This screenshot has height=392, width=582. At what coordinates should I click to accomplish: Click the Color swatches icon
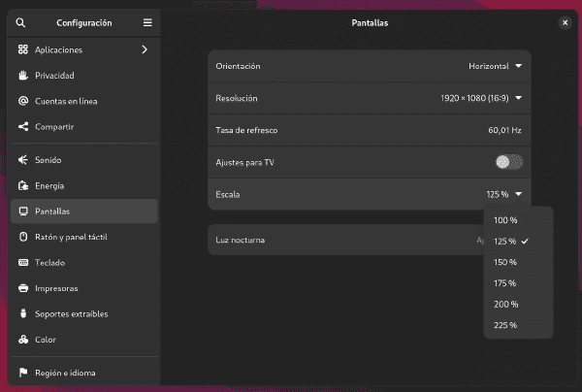click(x=23, y=340)
